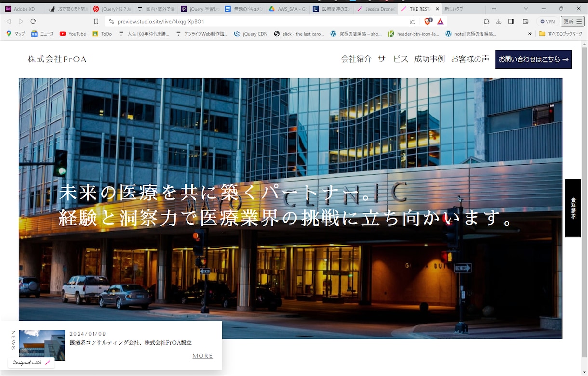Viewport: 588px width, 376px height.
Task: Bookmark this page with the bookmark icon
Action: (96, 21)
